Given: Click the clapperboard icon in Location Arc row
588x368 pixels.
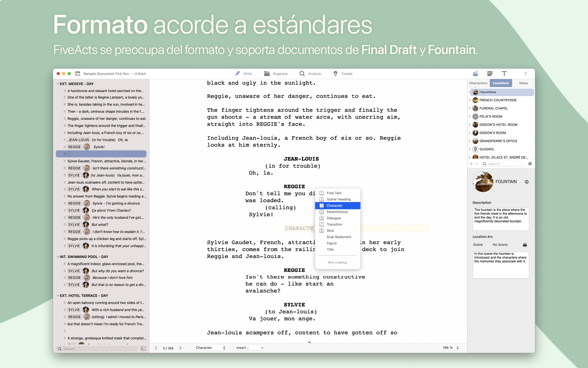Looking at the screenshot, I should (525, 245).
